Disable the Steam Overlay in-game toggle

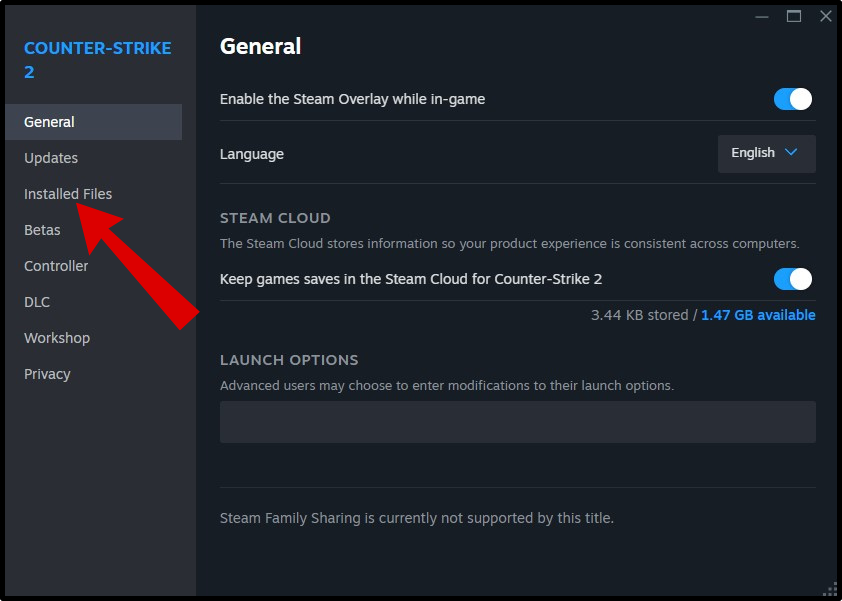pos(792,99)
